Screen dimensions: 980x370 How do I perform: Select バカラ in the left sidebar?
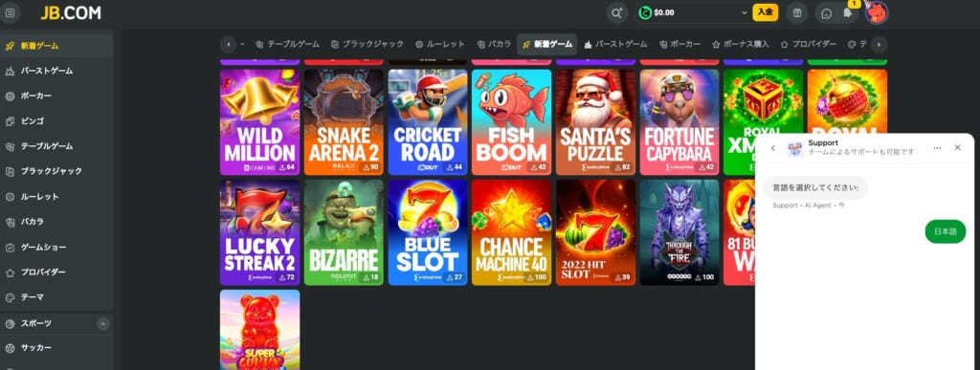[56, 222]
